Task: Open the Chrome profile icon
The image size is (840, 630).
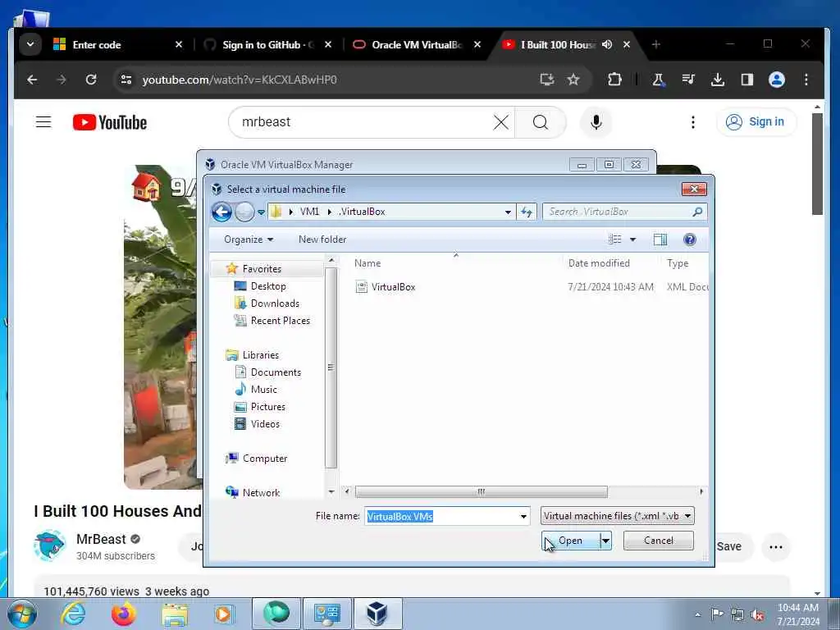Action: point(777,80)
